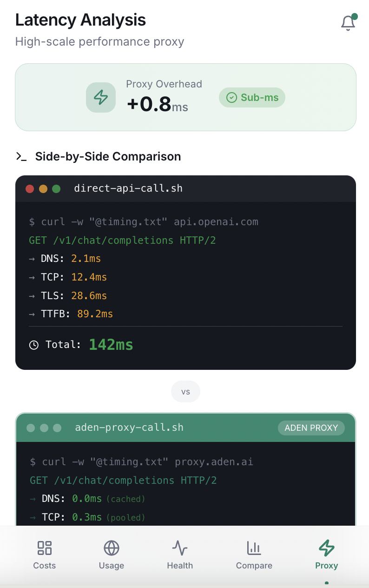Click the Proxy Overhead lightning icon
The image size is (369, 588).
[101, 97]
